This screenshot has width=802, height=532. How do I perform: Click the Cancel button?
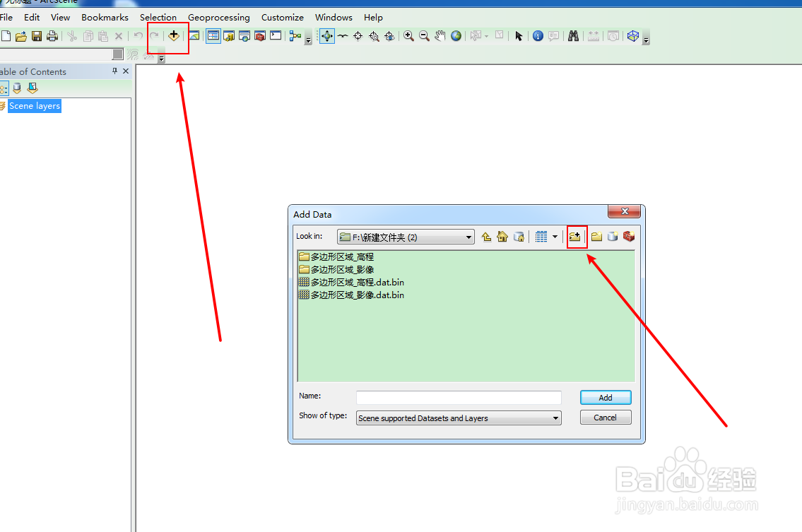click(606, 418)
